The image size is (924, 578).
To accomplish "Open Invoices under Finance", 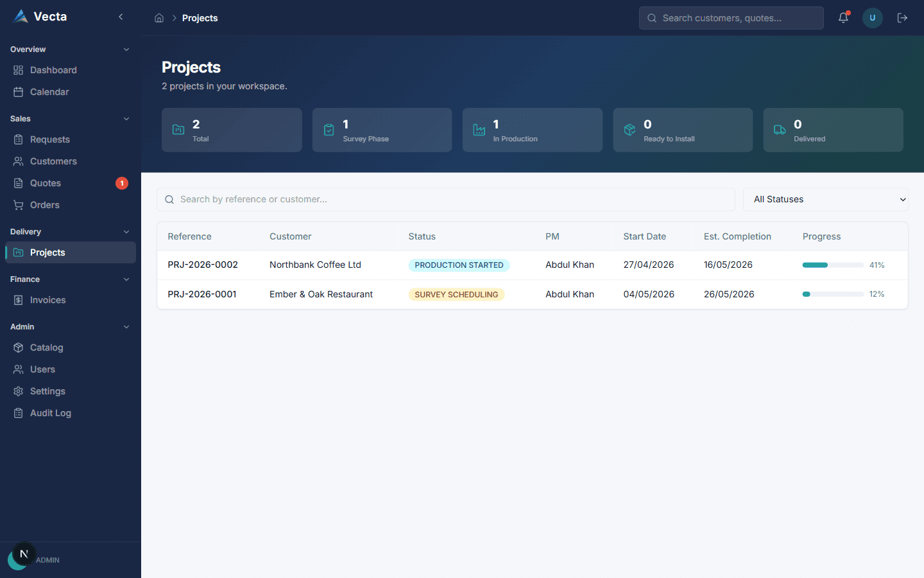I will [x=71, y=300].
